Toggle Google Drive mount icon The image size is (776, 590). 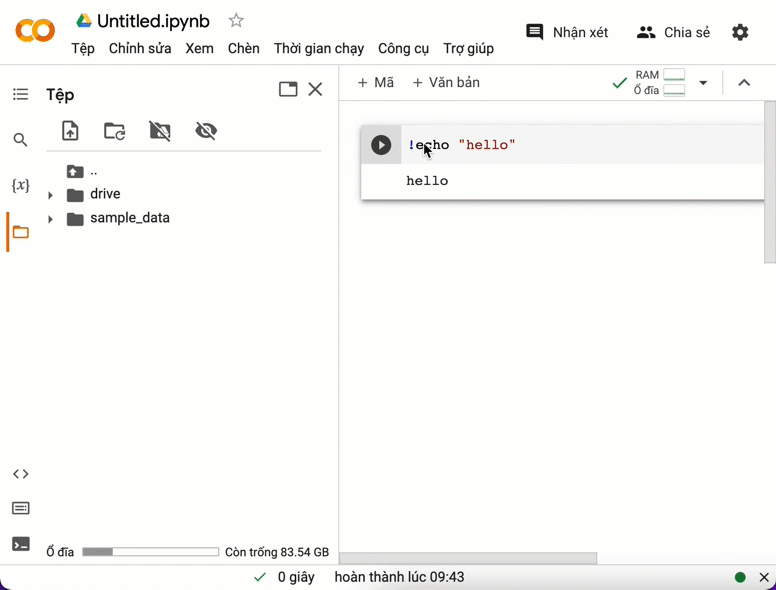tap(160, 131)
